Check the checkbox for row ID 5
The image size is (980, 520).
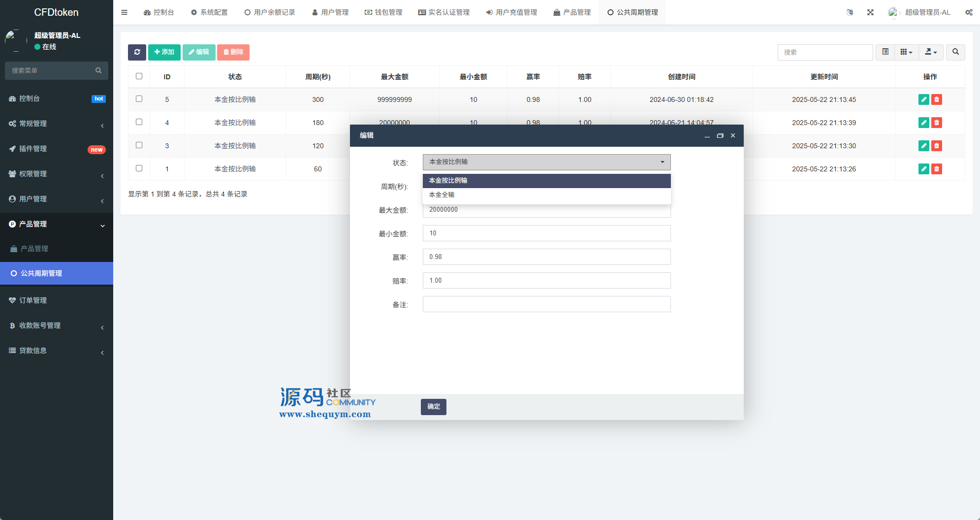[139, 99]
